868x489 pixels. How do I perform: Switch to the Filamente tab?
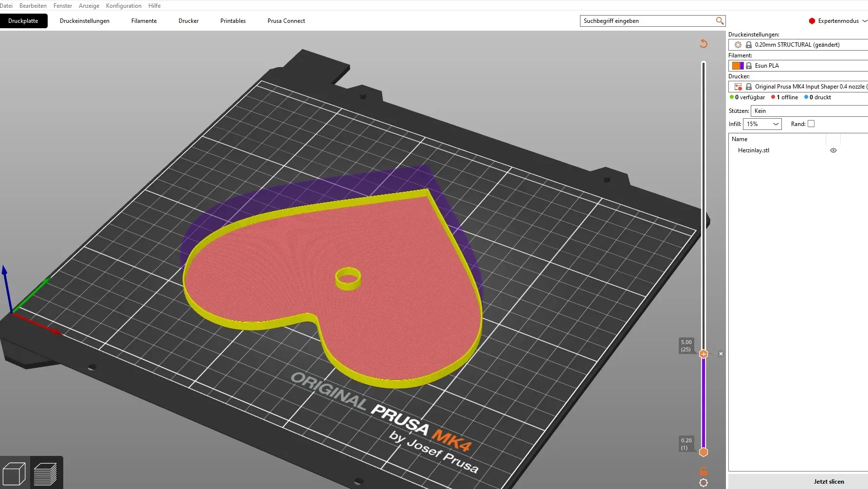[144, 21]
